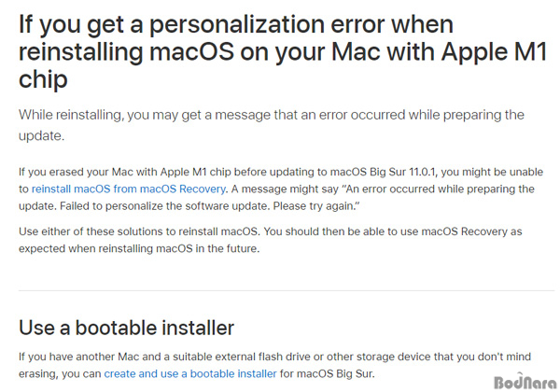Click the horizontal divider above bootable installer section
Screen dimensions: 560x392
click(x=287, y=290)
